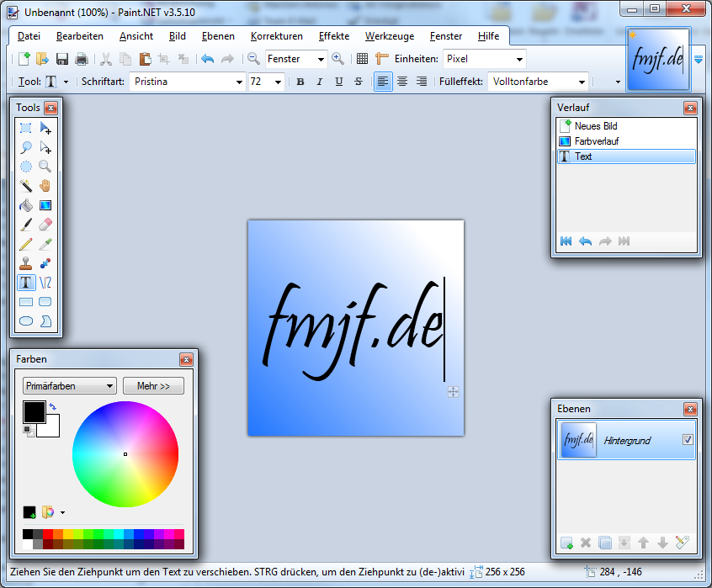Select the Magic Wand tool
The height and width of the screenshot is (588, 712).
pyautogui.click(x=26, y=186)
